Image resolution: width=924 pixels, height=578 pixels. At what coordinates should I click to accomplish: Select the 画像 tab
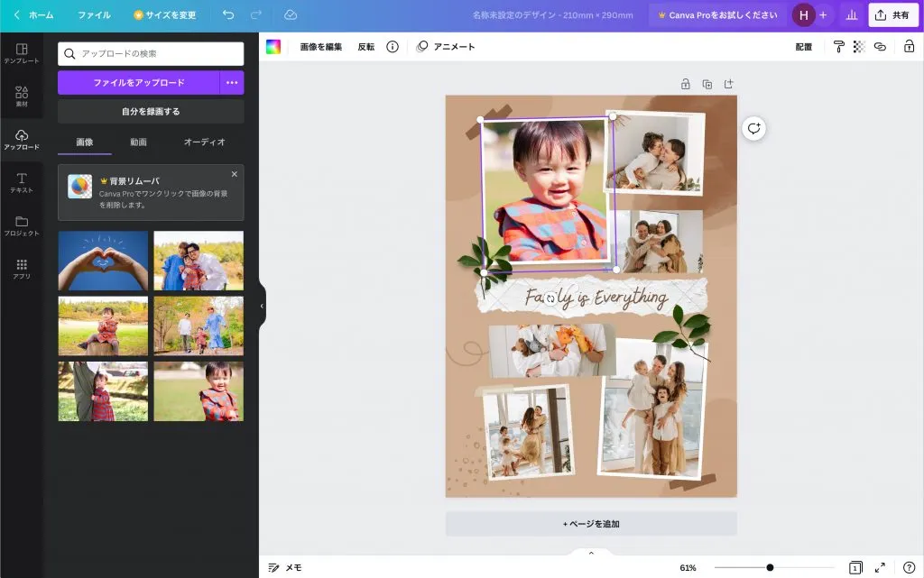pos(84,142)
